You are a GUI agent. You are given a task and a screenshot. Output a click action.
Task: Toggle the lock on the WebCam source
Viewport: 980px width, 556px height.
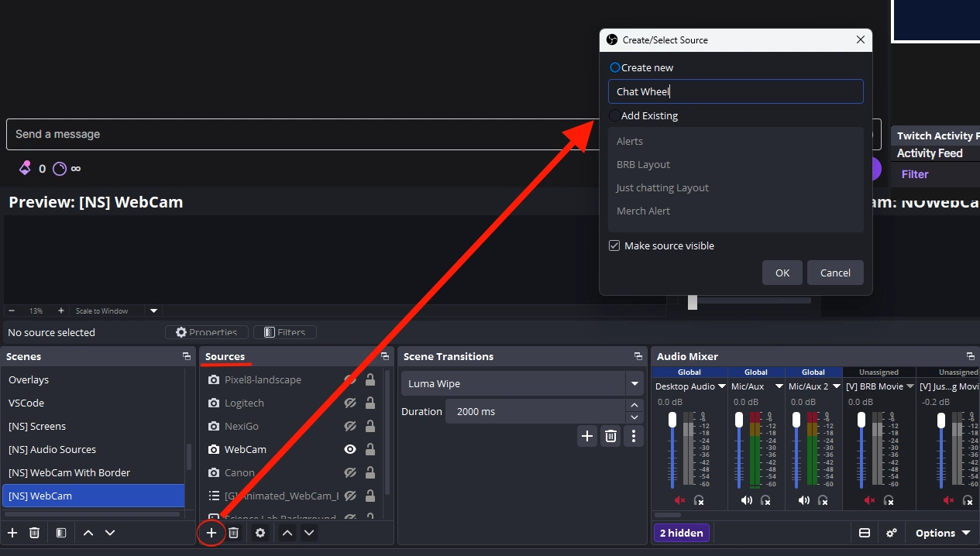click(x=370, y=449)
